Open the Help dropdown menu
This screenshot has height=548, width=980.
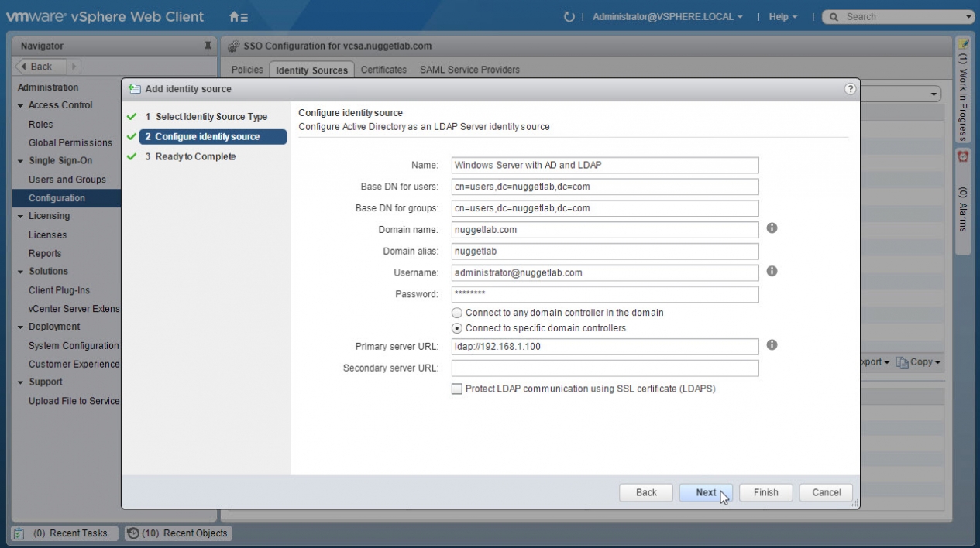[782, 16]
